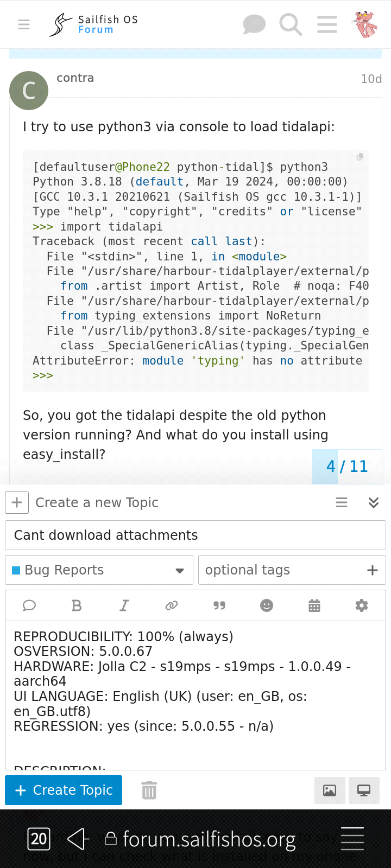Click 'HARDWARE: Jolla C2' line in composer
Image resolution: width=391 pixels, height=868 pixels.
point(182,674)
